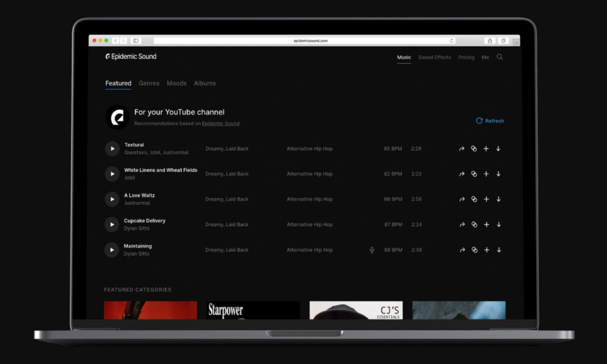Add Maintaining to a playlist
The width and height of the screenshot is (607, 364).
[487, 250]
